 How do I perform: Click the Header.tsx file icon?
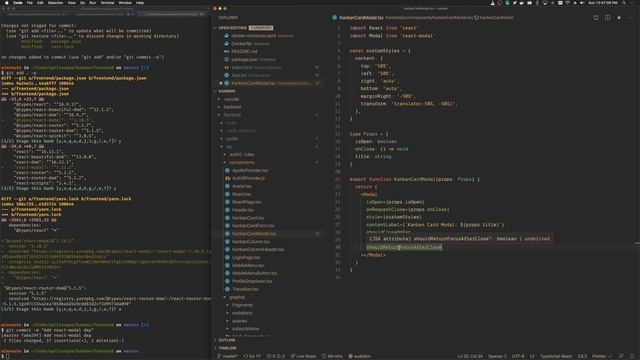227,210
